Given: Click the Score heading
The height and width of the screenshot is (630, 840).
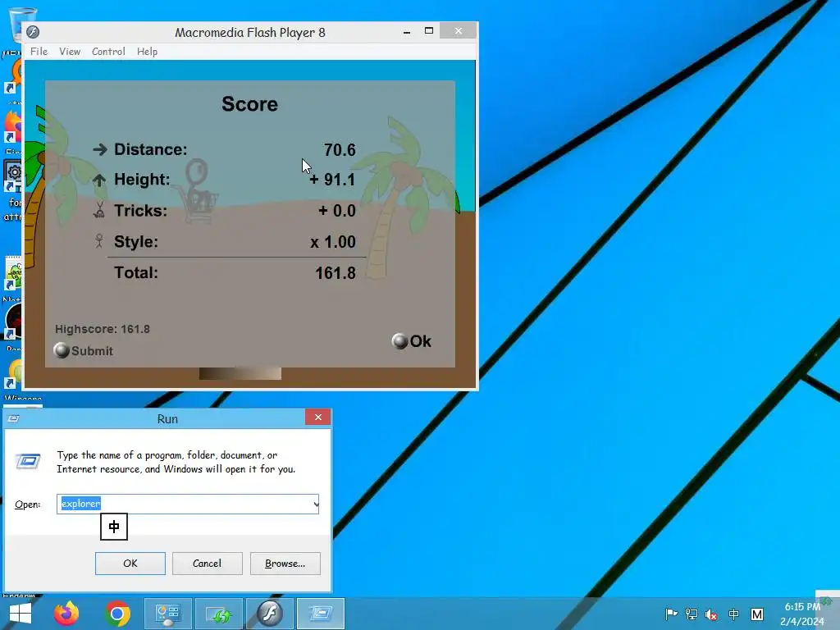Looking at the screenshot, I should click(x=249, y=104).
